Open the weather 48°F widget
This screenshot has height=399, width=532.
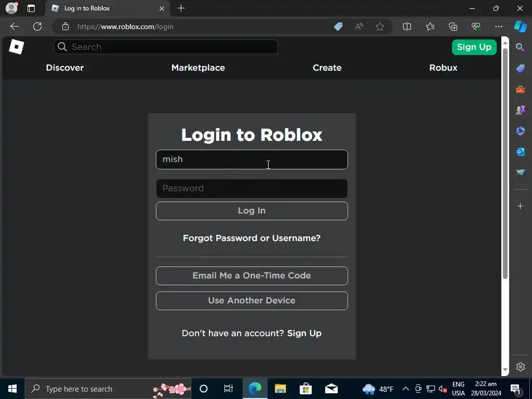click(x=378, y=389)
